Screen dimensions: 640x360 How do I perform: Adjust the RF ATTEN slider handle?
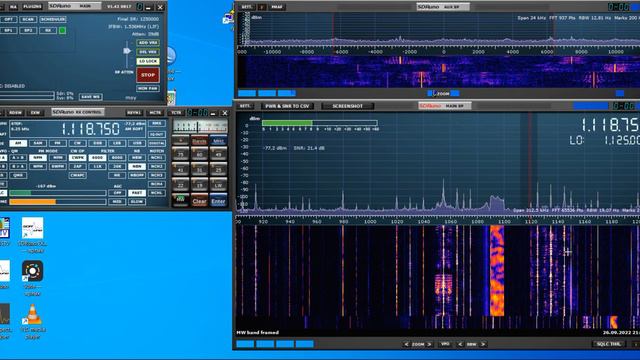127,51
